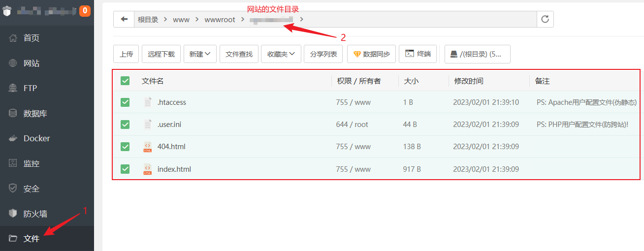Click the shield icon for 安全

tap(13, 188)
